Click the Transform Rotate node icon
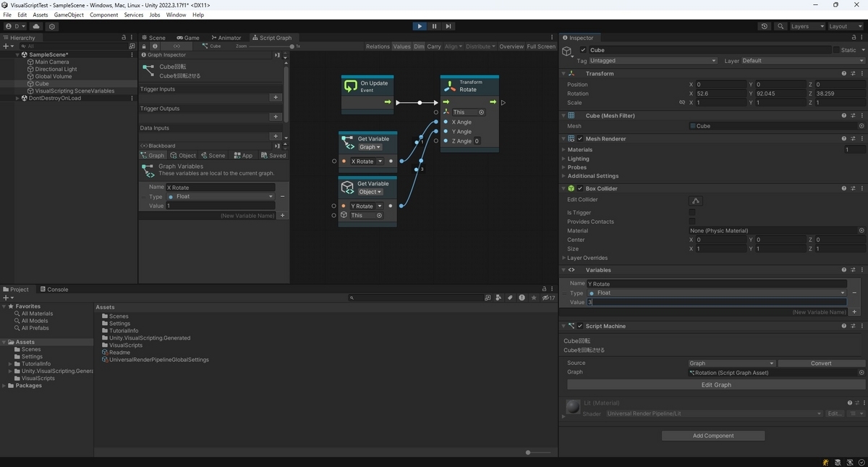The width and height of the screenshot is (868, 467). coord(449,86)
